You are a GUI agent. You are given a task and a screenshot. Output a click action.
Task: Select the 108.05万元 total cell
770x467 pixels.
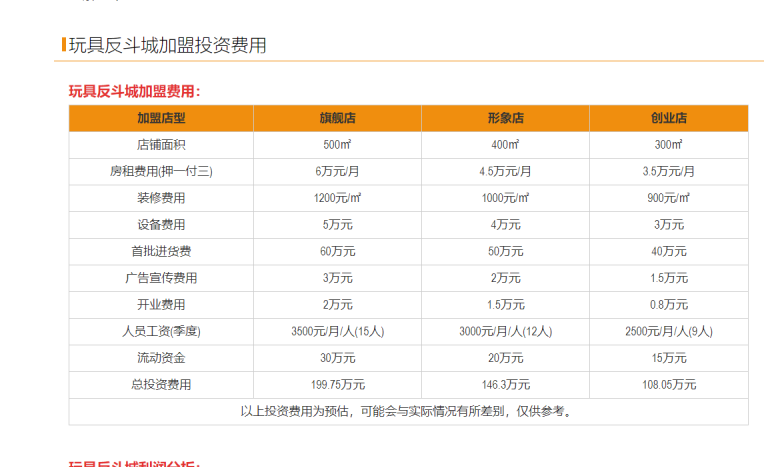click(x=669, y=385)
